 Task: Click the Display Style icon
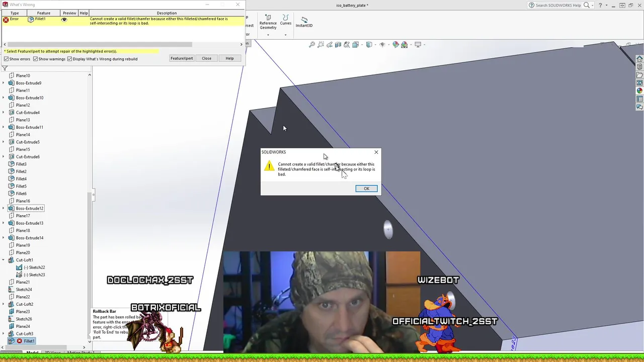tap(369, 45)
